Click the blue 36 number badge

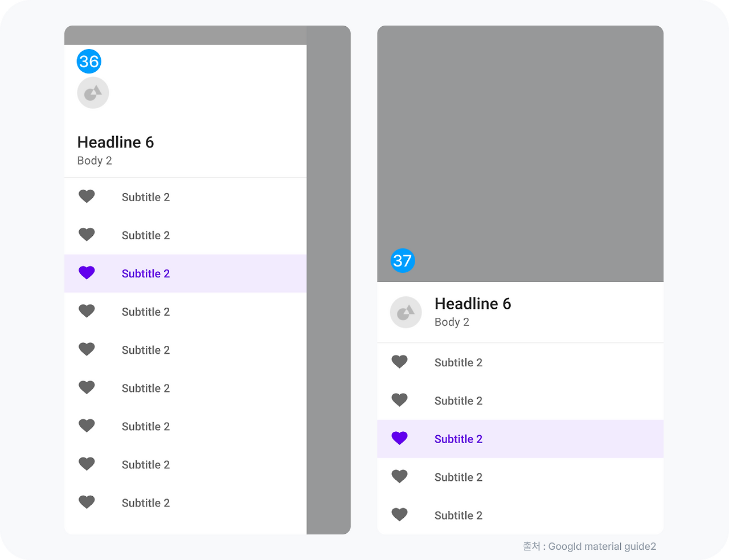coord(89,62)
